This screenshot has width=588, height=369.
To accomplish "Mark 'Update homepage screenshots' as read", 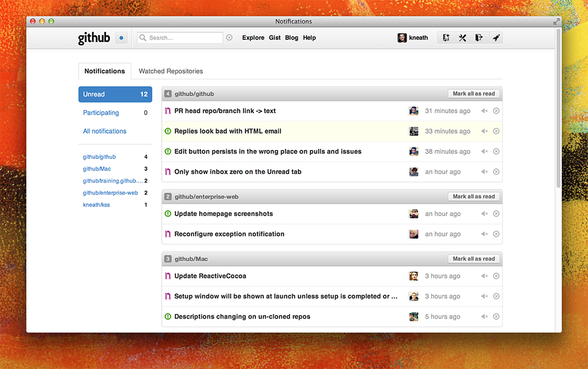I will coord(496,214).
